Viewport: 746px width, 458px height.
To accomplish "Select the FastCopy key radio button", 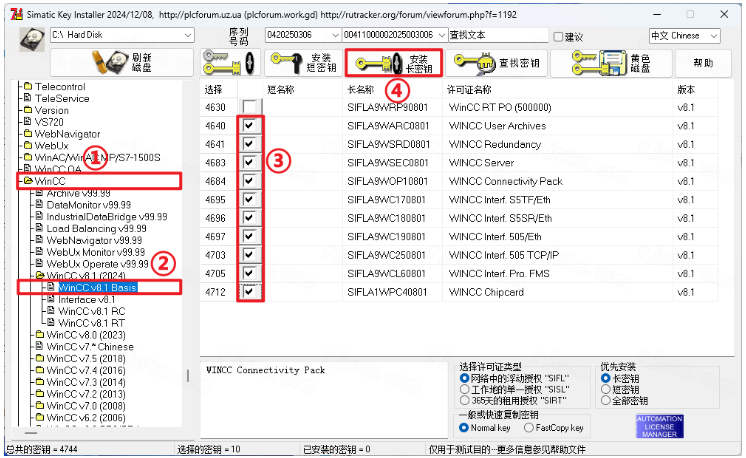I will pos(529,428).
